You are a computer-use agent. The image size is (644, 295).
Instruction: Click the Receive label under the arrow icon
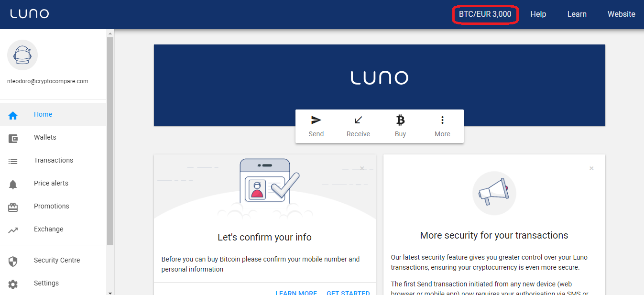tap(358, 134)
